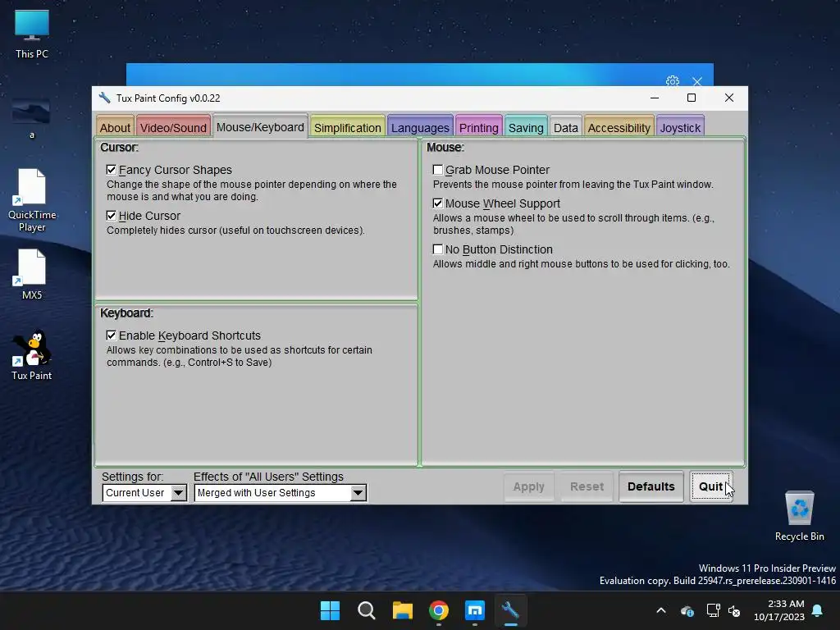Screen dimensions: 840x630
Task: Open File Explorer from taskbar
Action: click(402, 610)
